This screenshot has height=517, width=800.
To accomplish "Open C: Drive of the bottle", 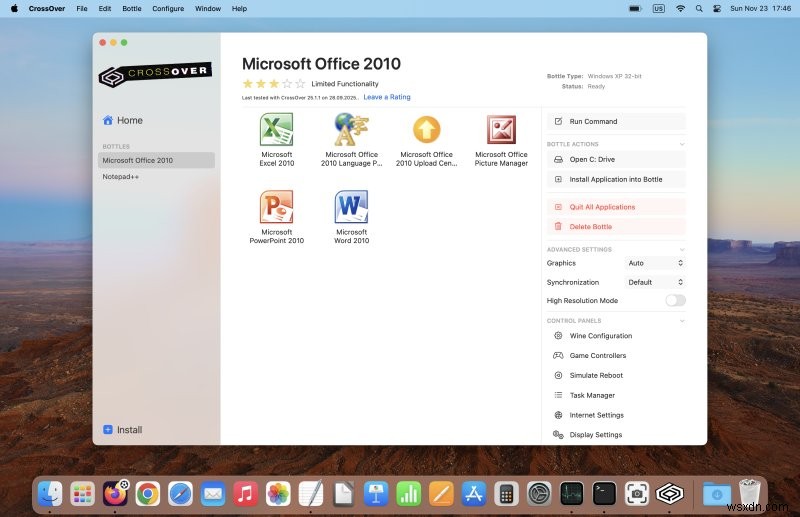I will point(616,159).
